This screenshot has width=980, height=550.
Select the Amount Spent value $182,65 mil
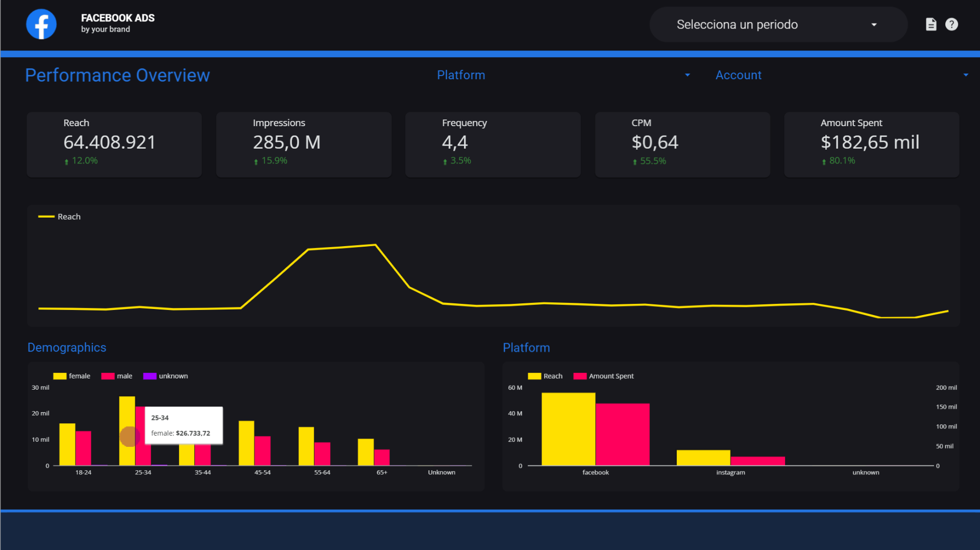(870, 142)
